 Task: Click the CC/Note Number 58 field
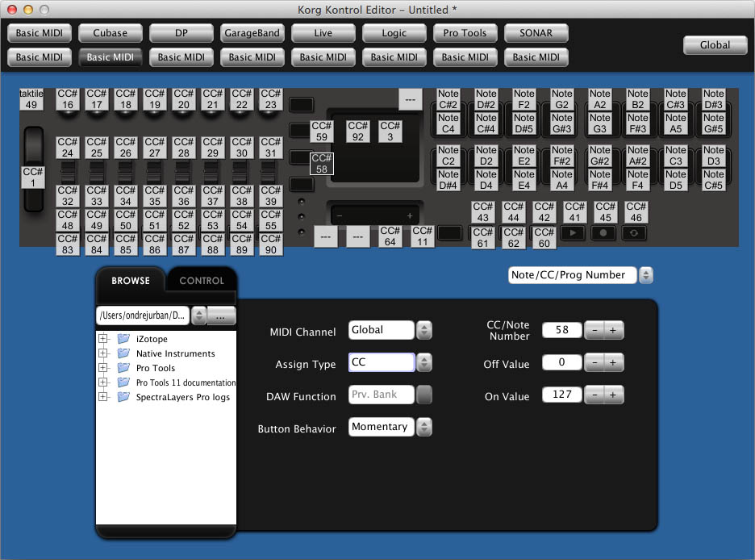[x=562, y=330]
